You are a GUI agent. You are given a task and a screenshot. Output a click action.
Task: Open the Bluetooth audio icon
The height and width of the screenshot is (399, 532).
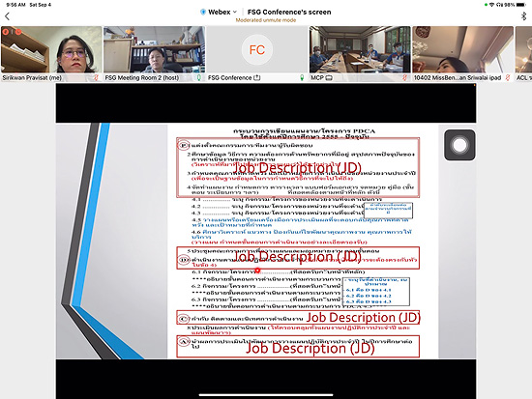[x=524, y=15]
